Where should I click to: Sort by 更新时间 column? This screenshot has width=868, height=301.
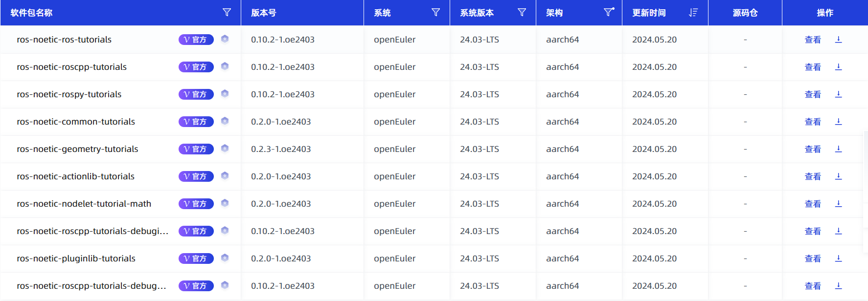(x=693, y=12)
